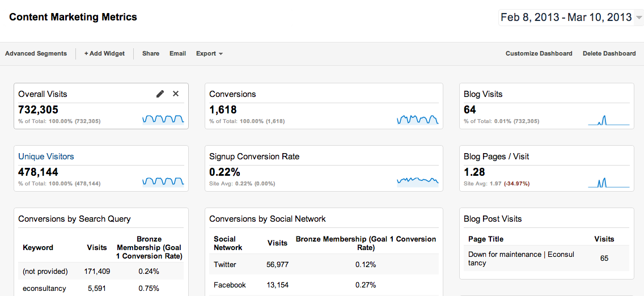Click the Feb 8, 2013 date range text
Image resolution: width=644 pixels, height=296 pixels.
529,17
